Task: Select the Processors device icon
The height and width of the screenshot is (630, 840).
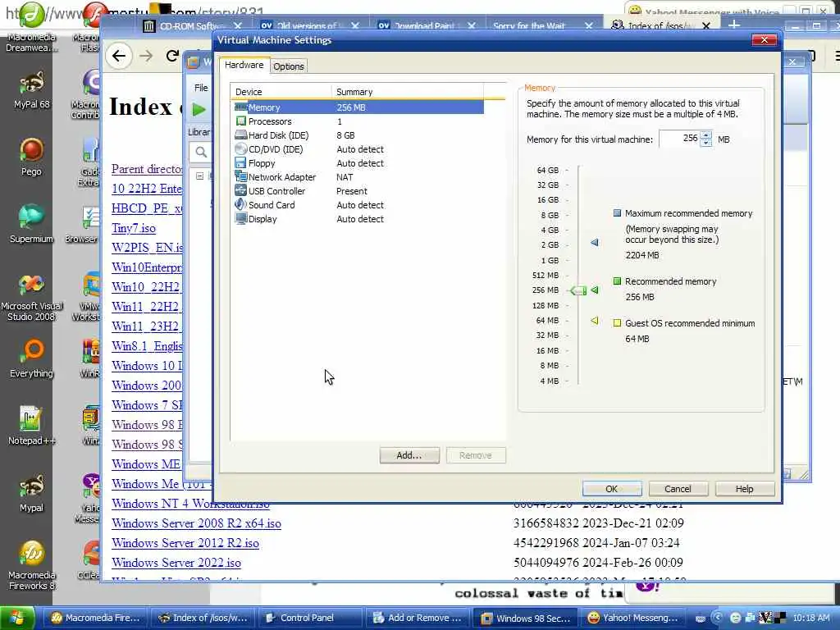Action: [x=241, y=121]
